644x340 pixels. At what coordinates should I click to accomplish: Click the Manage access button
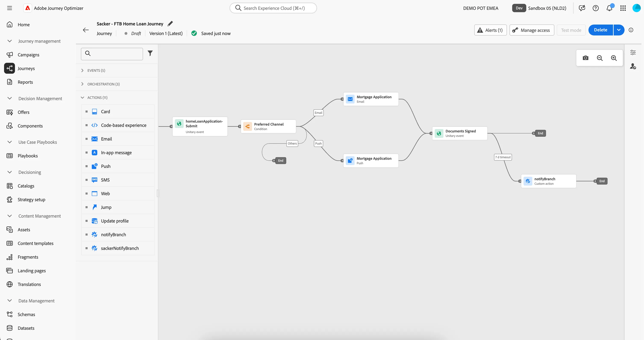(532, 30)
